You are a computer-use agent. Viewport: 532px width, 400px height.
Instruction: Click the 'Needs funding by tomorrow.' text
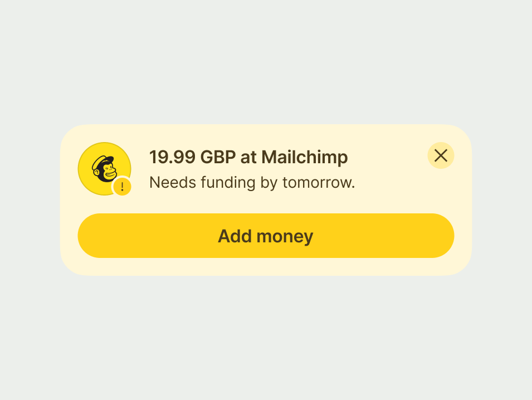[x=252, y=182]
